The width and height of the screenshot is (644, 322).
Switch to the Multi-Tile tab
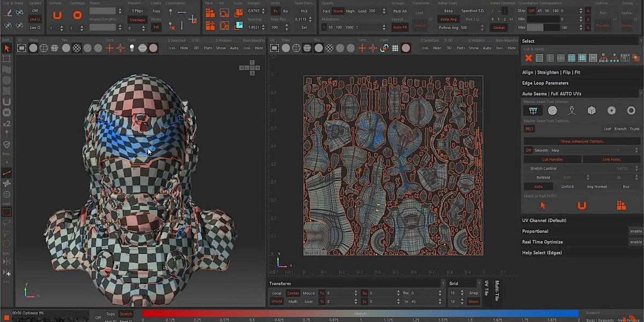[497, 290]
